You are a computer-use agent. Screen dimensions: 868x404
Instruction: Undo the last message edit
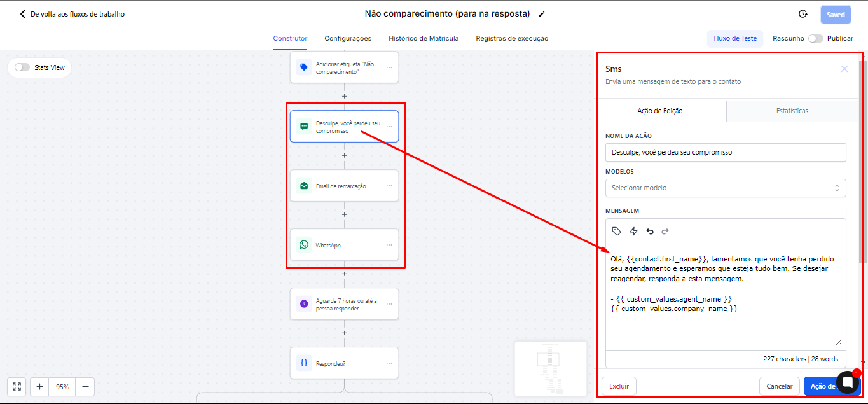click(x=650, y=232)
